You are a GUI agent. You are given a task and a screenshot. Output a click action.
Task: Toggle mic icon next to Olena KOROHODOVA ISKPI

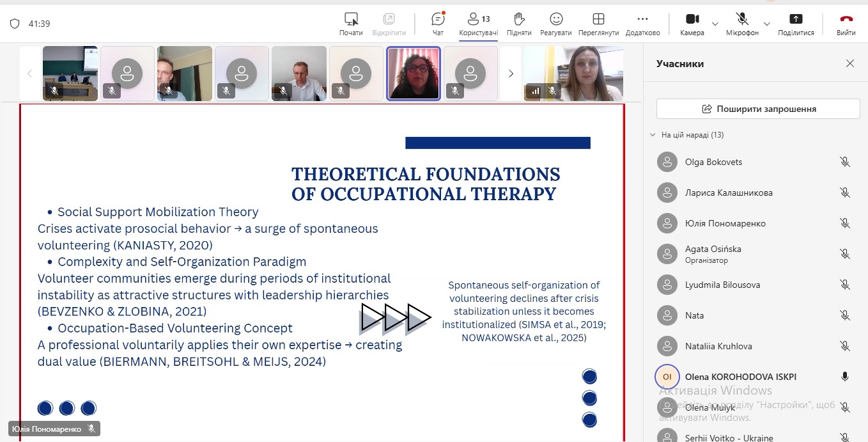click(844, 377)
